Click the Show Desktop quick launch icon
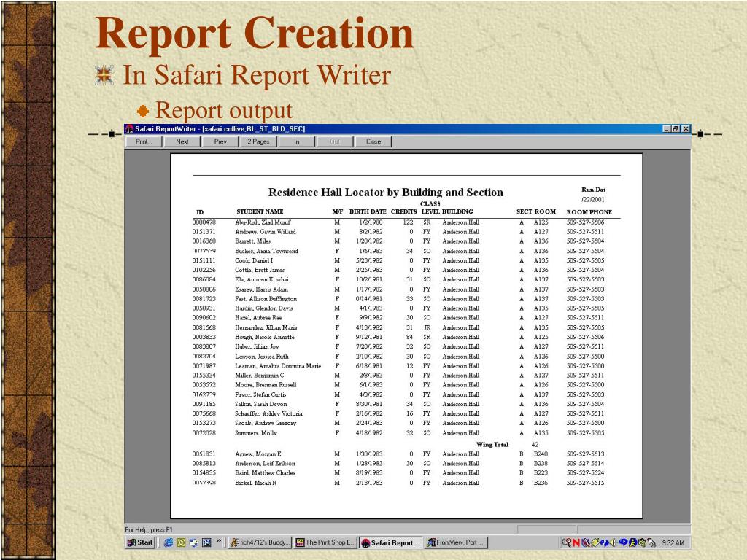Screen dimensions: 747x560 click(x=194, y=542)
